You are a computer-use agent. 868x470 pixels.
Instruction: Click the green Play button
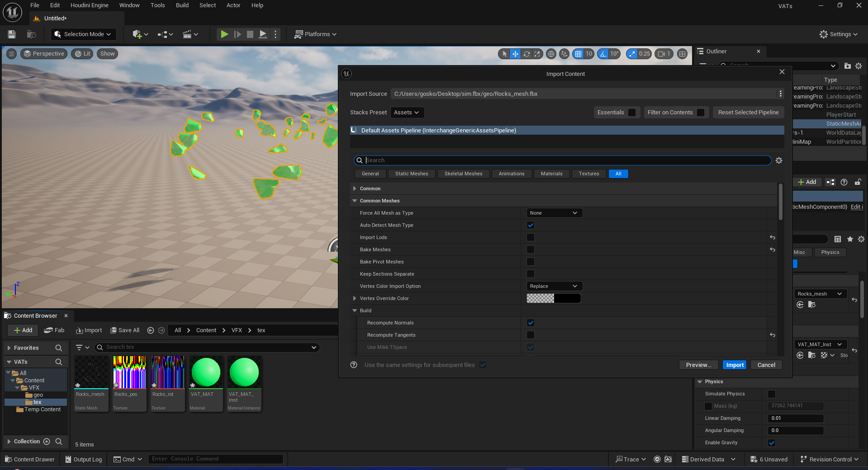click(224, 34)
